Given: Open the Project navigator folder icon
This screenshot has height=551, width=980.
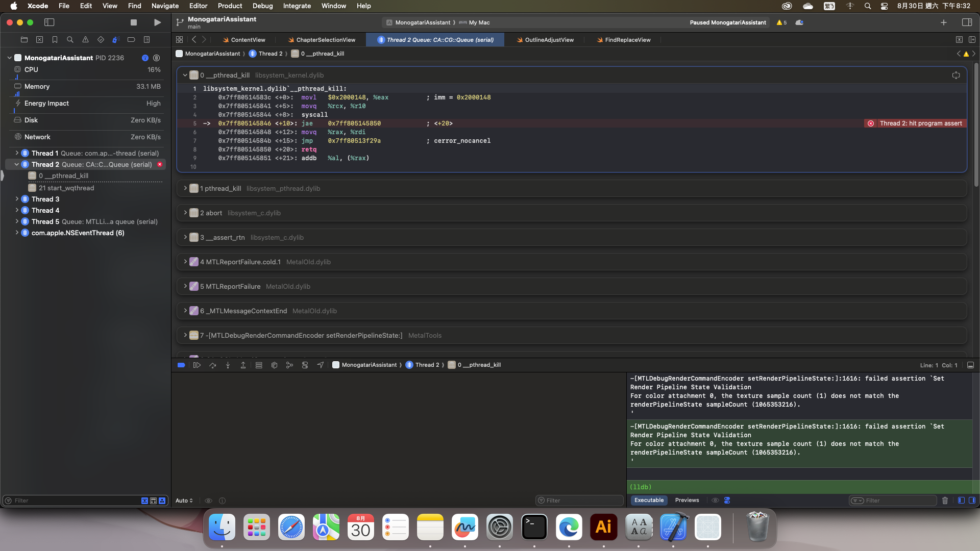Looking at the screenshot, I should [24, 39].
